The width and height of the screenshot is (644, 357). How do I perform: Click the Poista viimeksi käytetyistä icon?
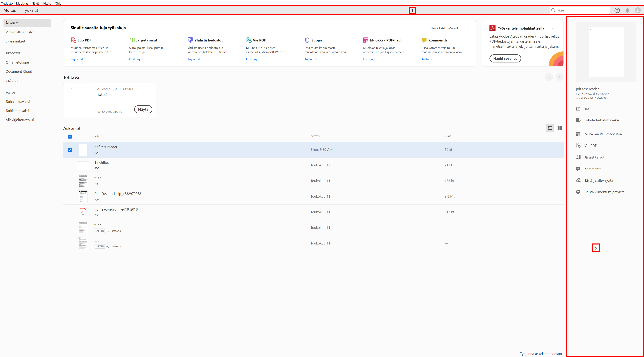coord(578,192)
